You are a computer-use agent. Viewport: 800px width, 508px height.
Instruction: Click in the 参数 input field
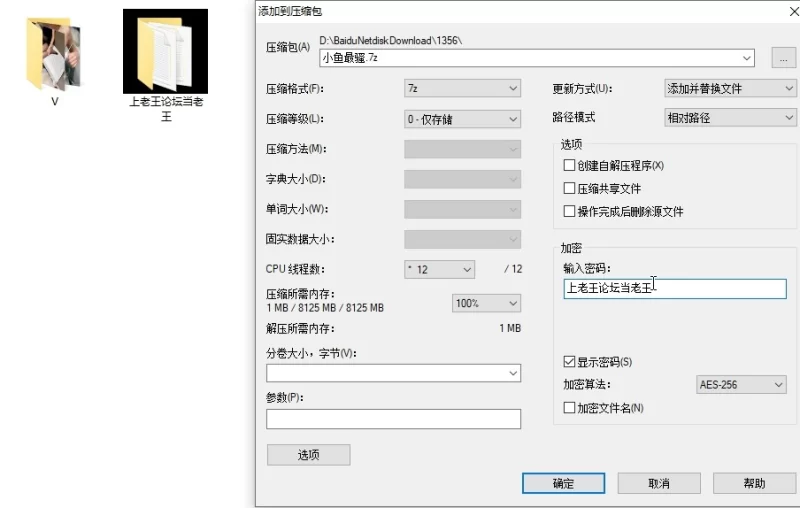[393, 419]
